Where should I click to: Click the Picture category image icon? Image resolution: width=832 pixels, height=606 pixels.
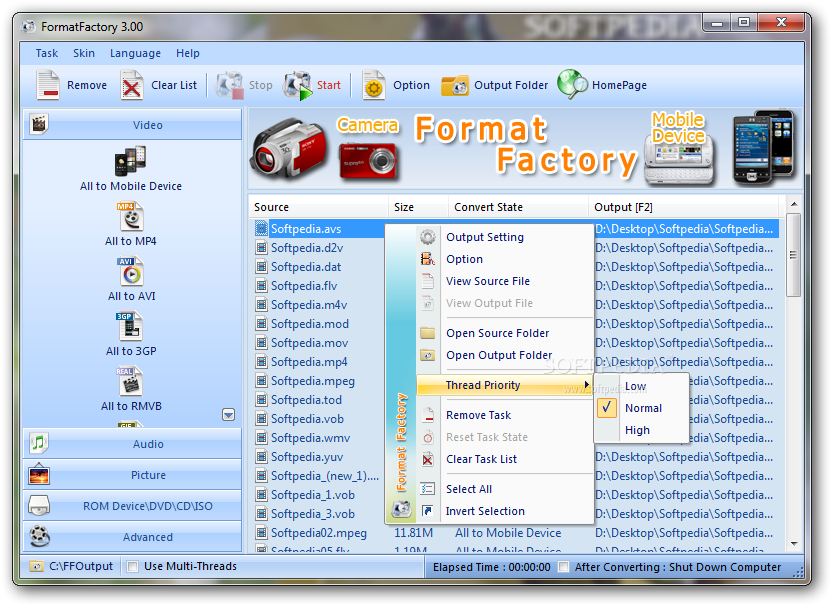[39, 474]
